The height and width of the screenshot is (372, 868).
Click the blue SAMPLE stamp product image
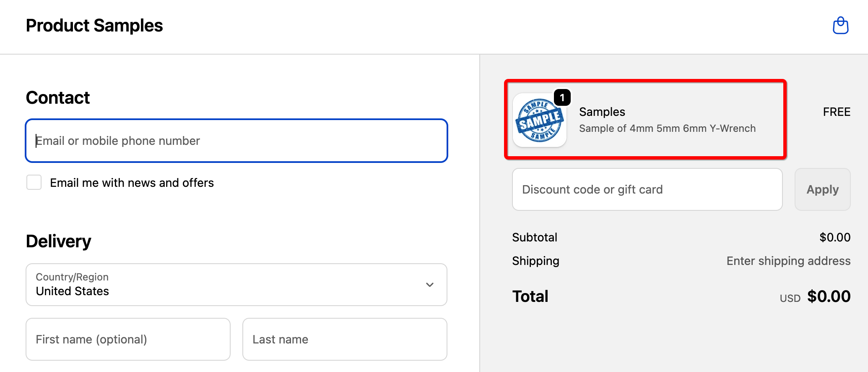[x=539, y=121]
